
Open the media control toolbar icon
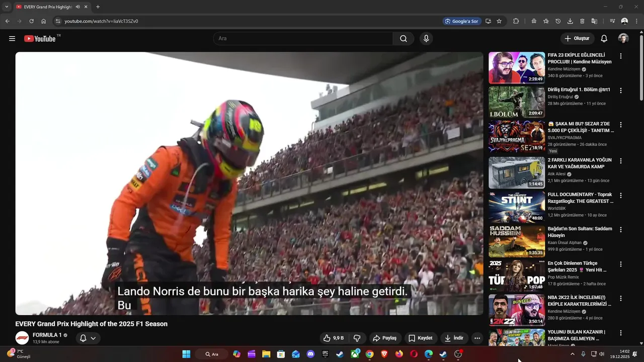coord(612,21)
